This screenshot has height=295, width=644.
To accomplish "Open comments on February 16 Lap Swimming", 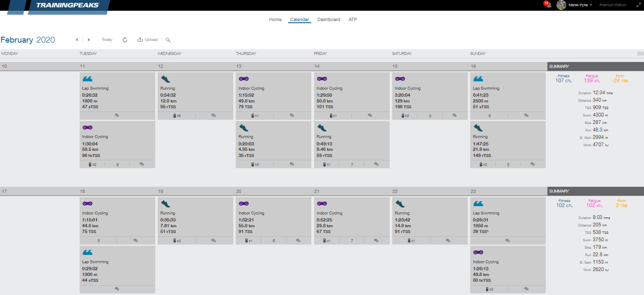I will pyautogui.click(x=526, y=116).
